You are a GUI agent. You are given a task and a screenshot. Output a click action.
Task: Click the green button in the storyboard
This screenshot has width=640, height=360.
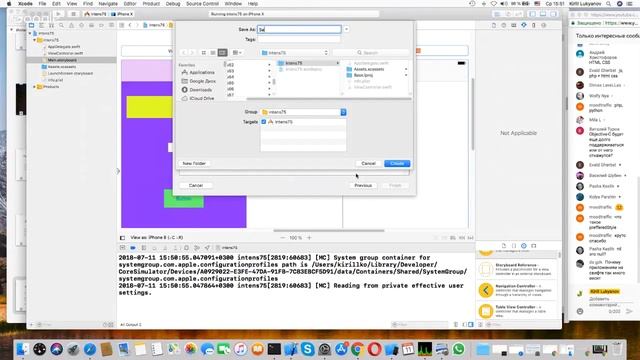coord(184,198)
